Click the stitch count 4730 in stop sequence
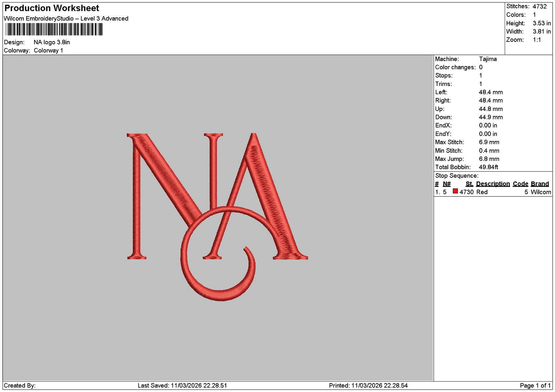This screenshot has height=392, width=555. tap(467, 192)
